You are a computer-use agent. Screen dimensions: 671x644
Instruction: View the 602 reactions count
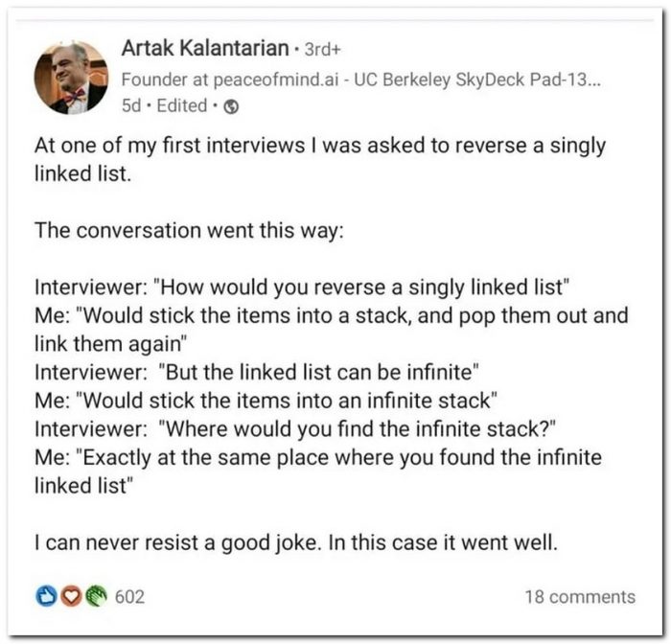click(x=129, y=597)
